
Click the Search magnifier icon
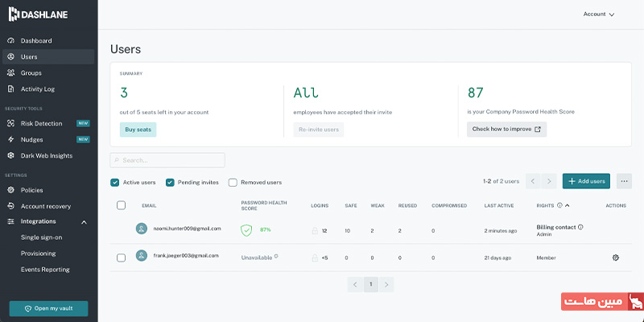tap(117, 160)
